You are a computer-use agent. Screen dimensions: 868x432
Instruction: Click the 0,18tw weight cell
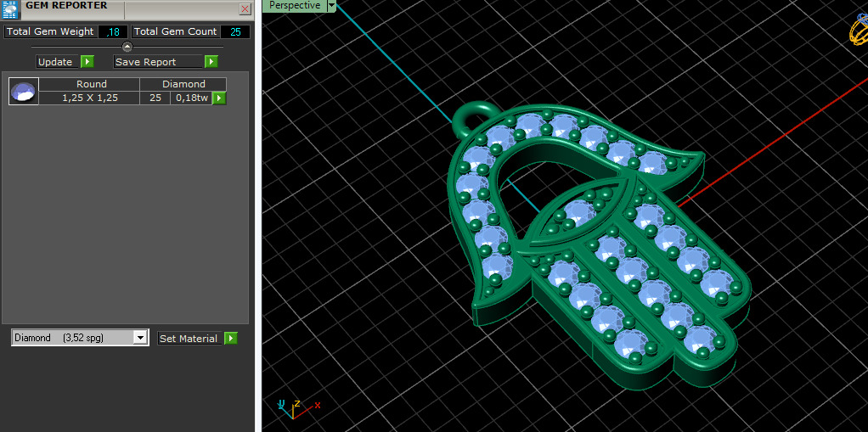pyautogui.click(x=192, y=98)
